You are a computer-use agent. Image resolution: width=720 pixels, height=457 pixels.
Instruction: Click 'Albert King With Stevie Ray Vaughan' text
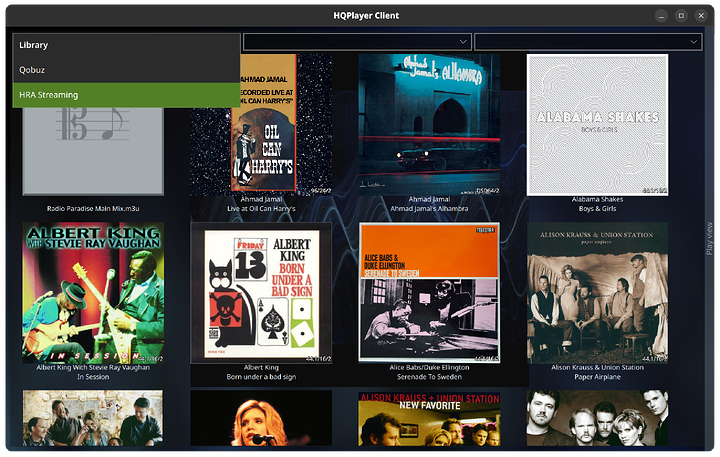[93, 367]
